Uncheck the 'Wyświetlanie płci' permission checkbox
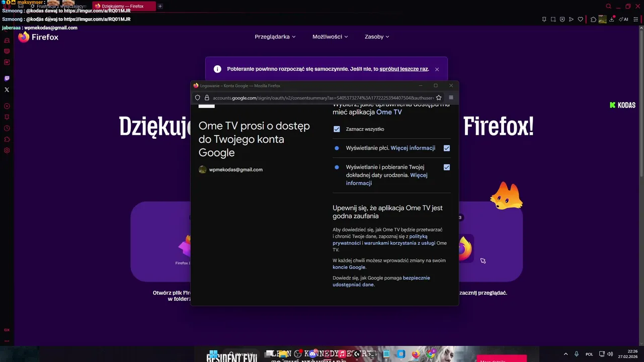The height and width of the screenshot is (362, 644). pyautogui.click(x=447, y=148)
